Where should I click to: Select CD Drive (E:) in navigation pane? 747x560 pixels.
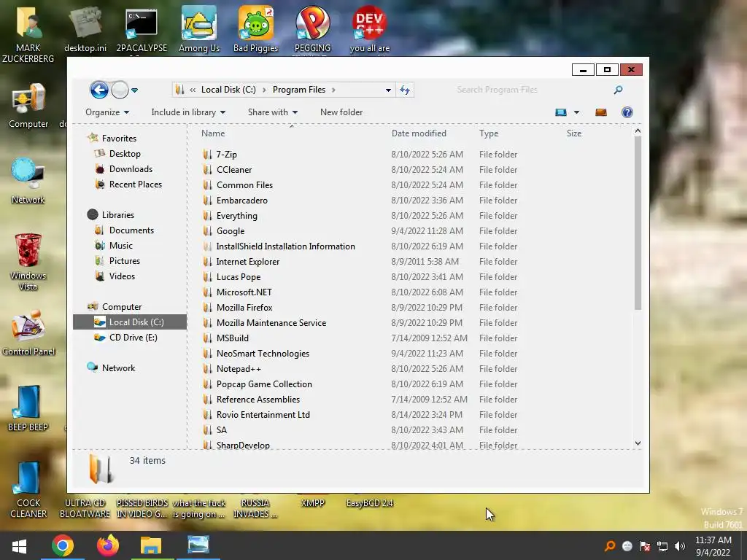tap(133, 337)
